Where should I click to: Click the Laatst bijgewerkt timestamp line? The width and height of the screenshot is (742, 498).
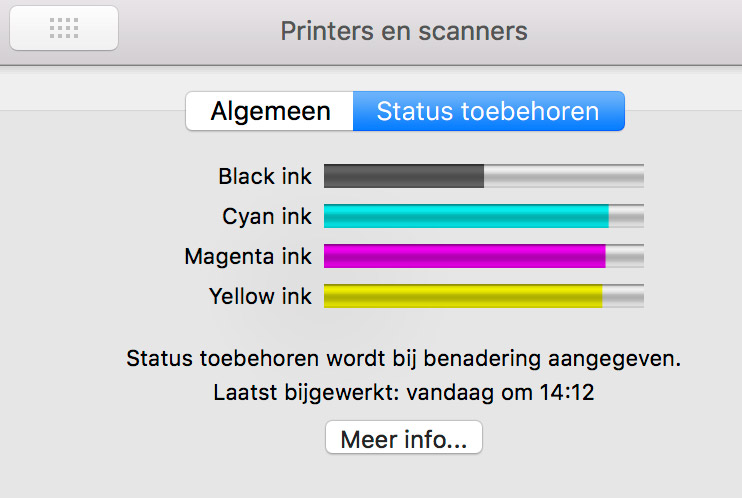click(x=404, y=393)
